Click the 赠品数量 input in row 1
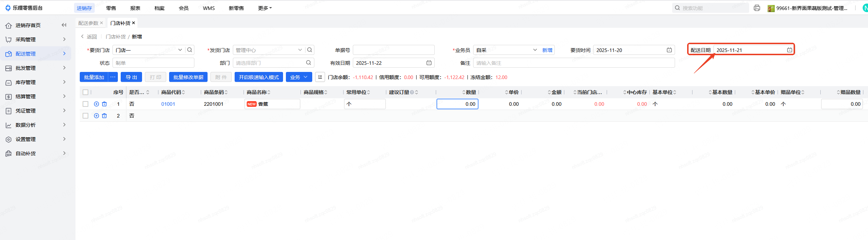 click(842, 104)
